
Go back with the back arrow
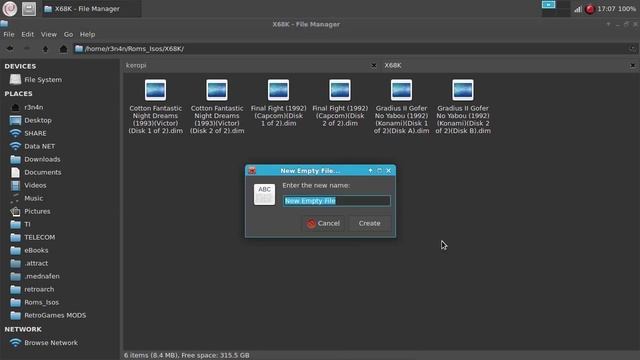coord(10,49)
